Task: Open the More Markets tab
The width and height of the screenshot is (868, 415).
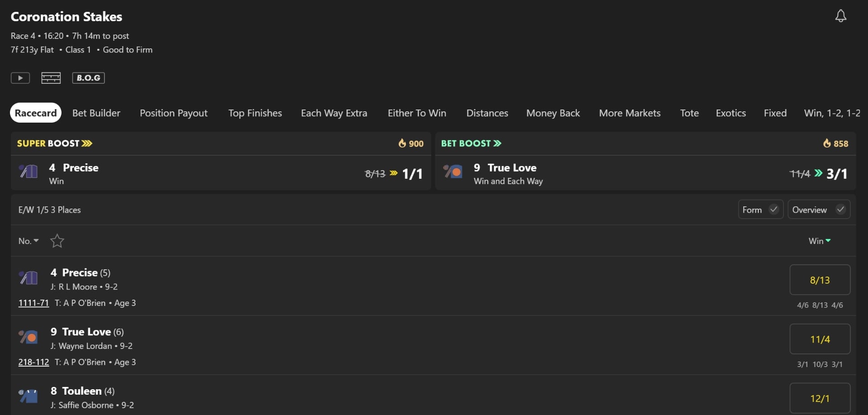Action: [630, 113]
